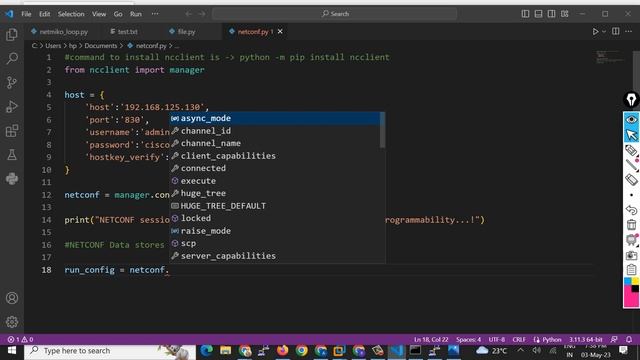The image size is (640, 360).
Task: Expand the overflow menu ellipsis after Run
Action: point(155,14)
